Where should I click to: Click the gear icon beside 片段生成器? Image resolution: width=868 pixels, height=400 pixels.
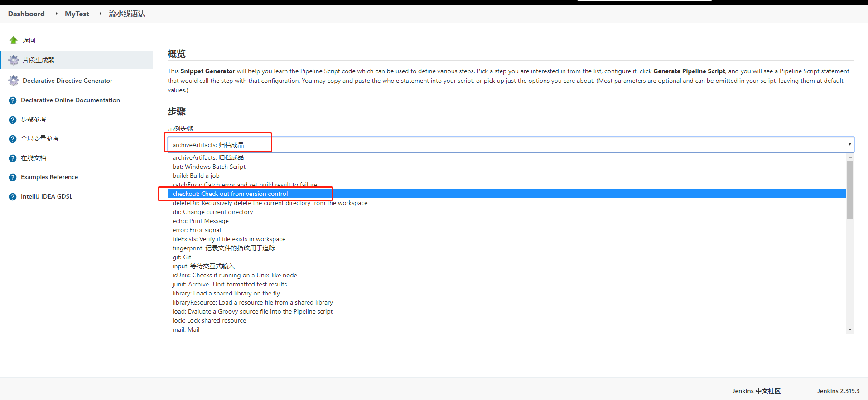coord(14,60)
